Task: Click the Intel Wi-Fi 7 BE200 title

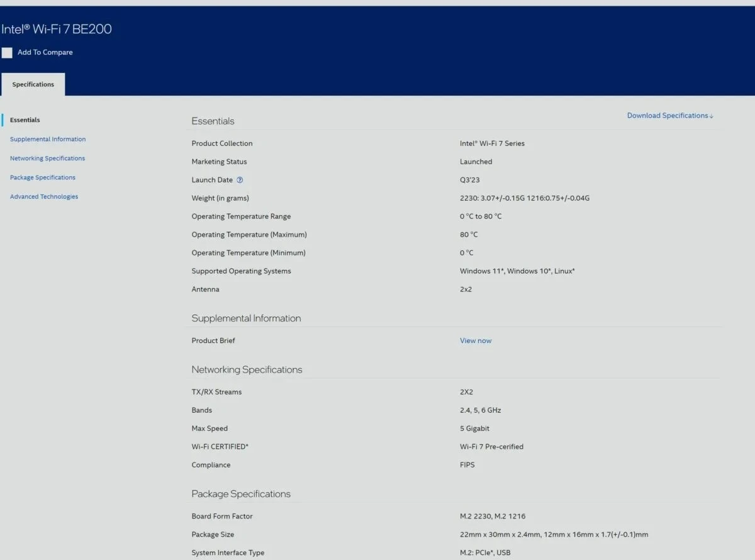Action: tap(57, 29)
